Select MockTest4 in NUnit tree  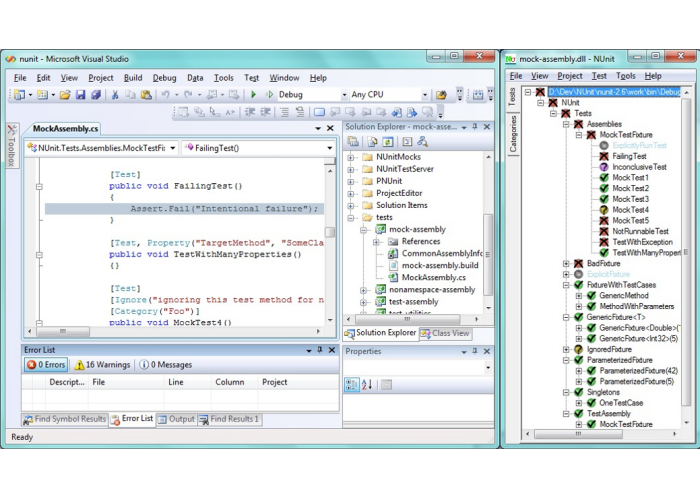[630, 210]
